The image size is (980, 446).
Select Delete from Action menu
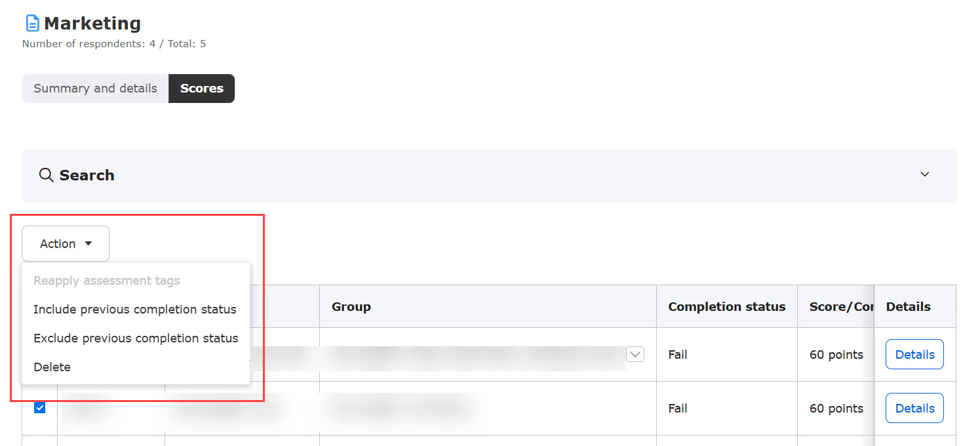(x=52, y=367)
